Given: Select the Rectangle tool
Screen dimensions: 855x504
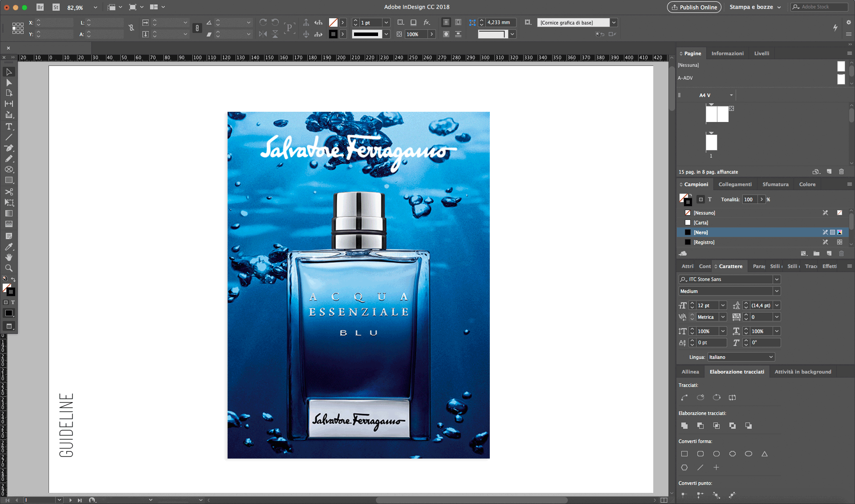Looking at the screenshot, I should (9, 180).
